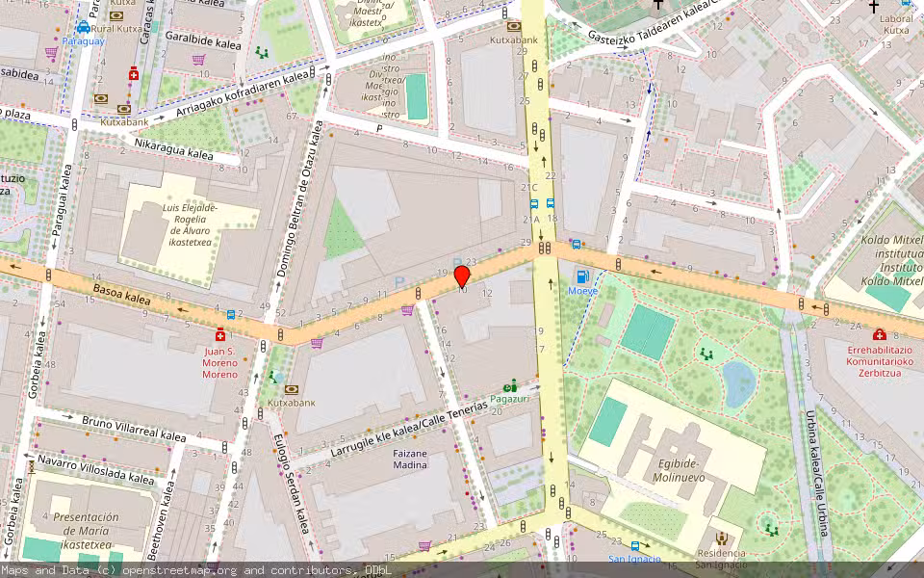Click the Paraguay taxi stand icon
This screenshot has width=924, height=578.
[x=84, y=28]
